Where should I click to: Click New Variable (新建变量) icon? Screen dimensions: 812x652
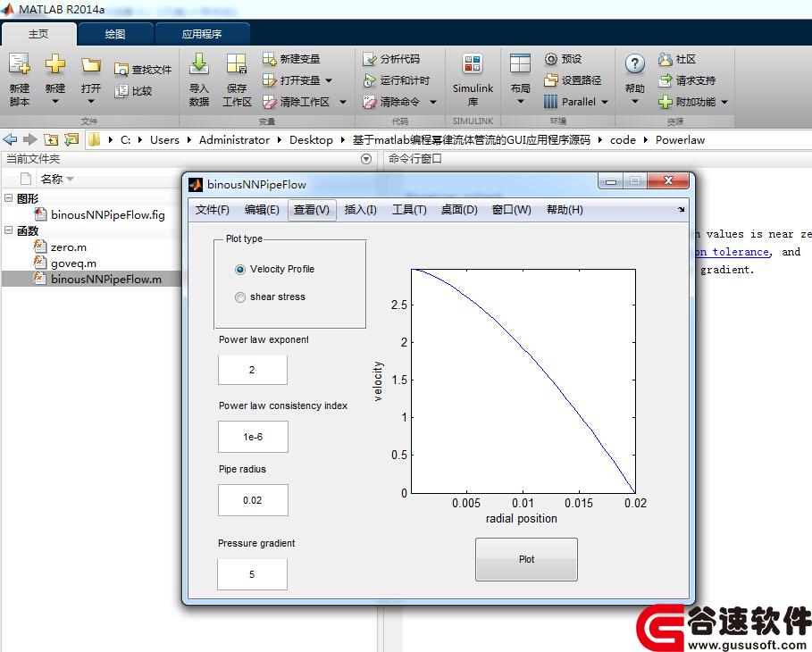point(269,59)
